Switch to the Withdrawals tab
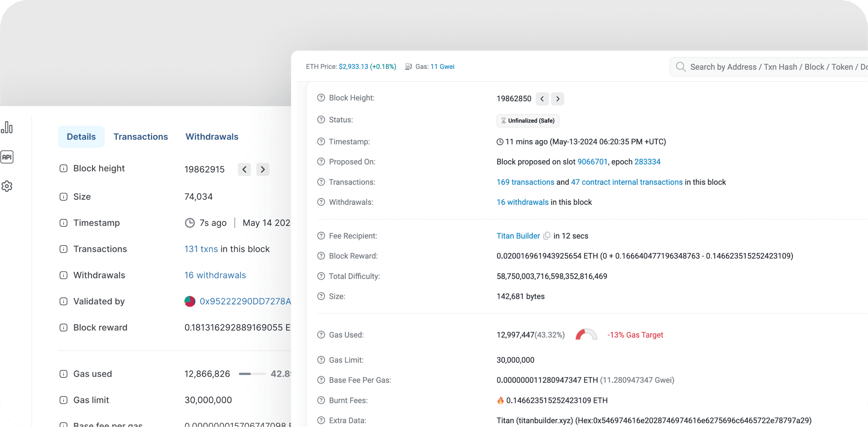Viewport: 868px width, 427px height. (x=212, y=137)
